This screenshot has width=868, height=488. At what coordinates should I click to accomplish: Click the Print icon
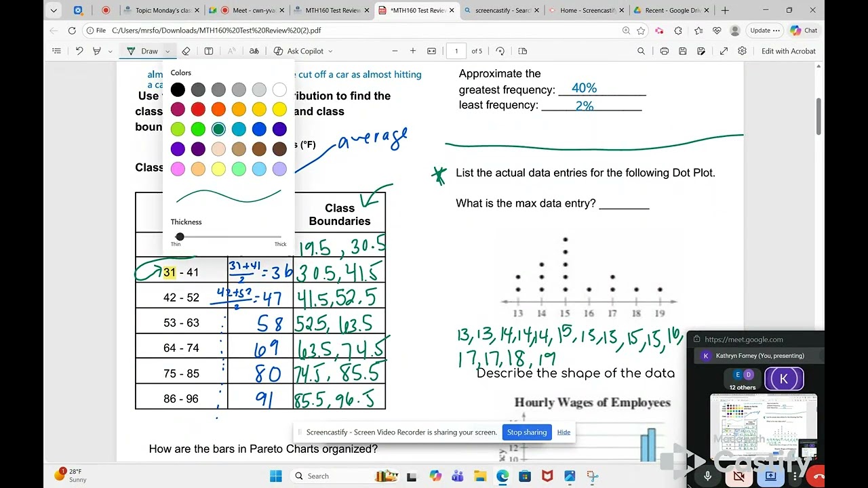pos(665,51)
